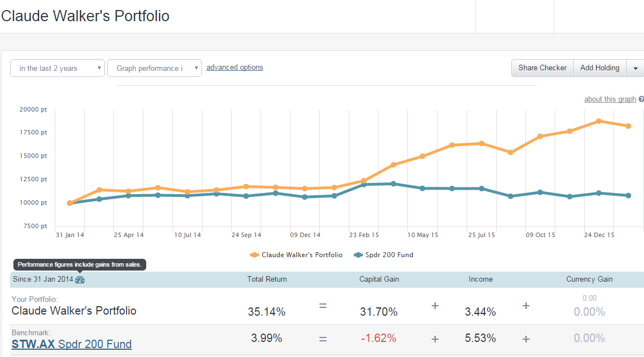Open the about this graph link
The width and height of the screenshot is (644, 357).
coord(610,99)
